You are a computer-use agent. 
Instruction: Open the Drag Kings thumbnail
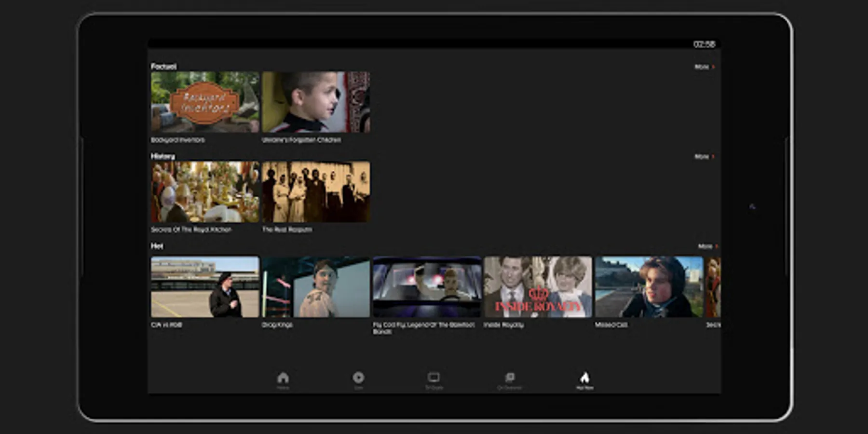click(x=316, y=287)
